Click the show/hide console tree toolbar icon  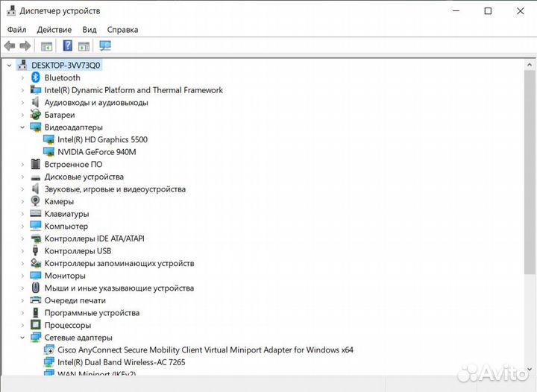click(47, 46)
